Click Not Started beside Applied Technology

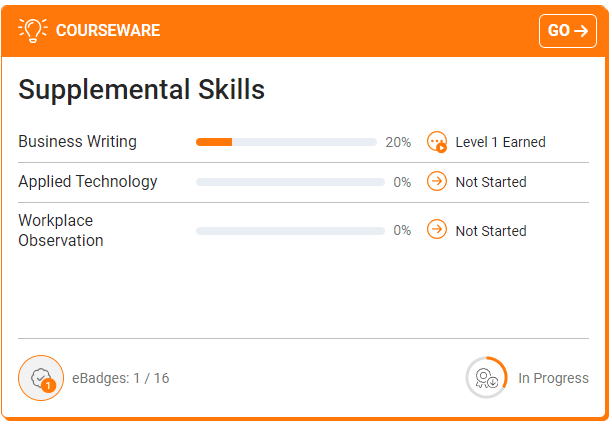[491, 182]
